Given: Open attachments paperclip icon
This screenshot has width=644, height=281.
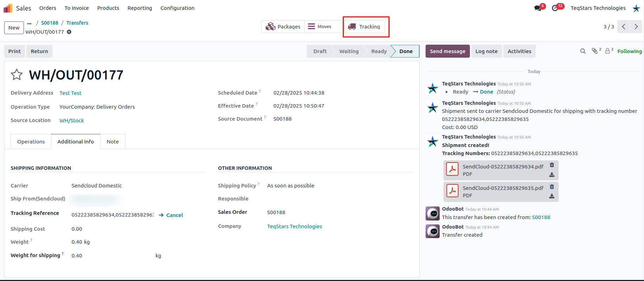Looking at the screenshot, I should (595, 51).
